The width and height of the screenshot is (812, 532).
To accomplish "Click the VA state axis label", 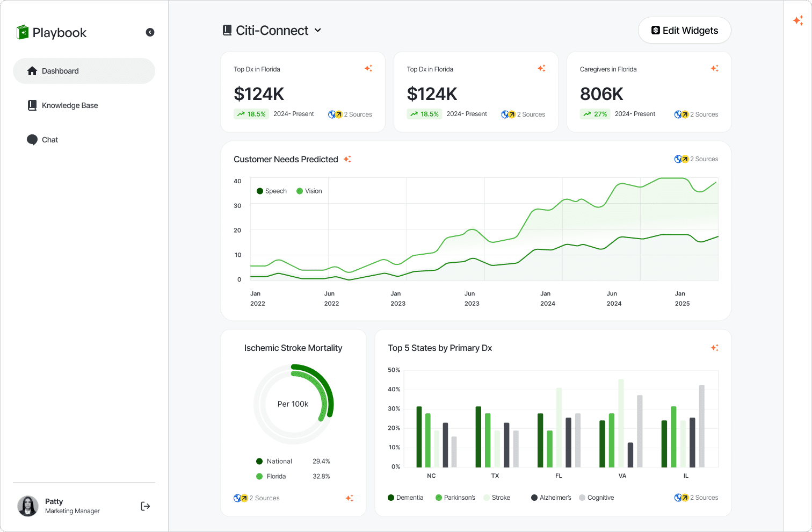I will point(622,476).
